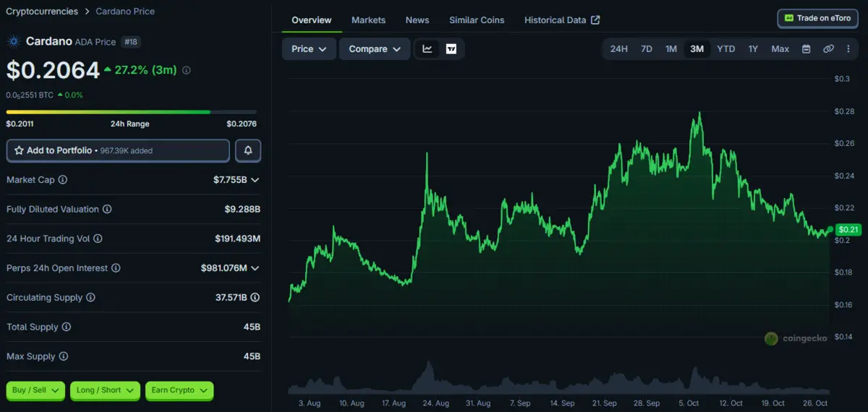The height and width of the screenshot is (412, 868).
Task: Click info icon beside Market Cap
Action: point(63,179)
